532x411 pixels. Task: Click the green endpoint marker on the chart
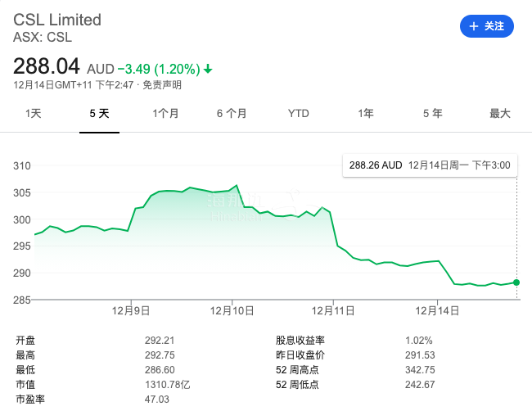click(x=516, y=282)
